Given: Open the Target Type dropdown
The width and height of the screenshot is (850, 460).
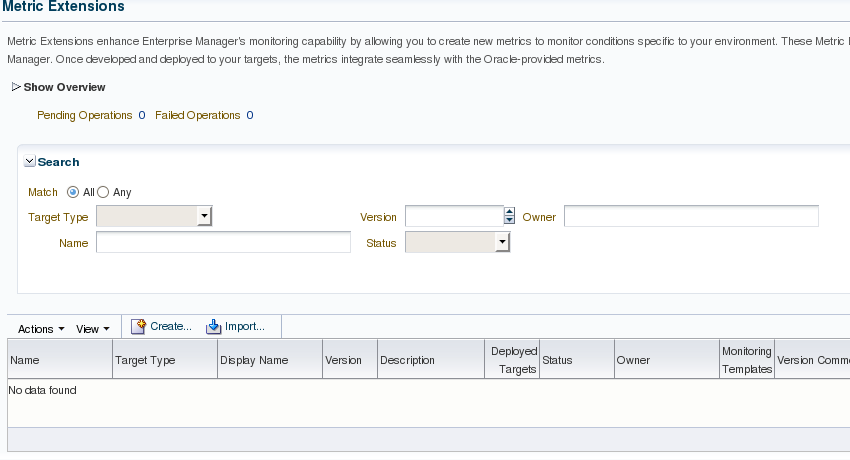Looking at the screenshot, I should (x=203, y=216).
